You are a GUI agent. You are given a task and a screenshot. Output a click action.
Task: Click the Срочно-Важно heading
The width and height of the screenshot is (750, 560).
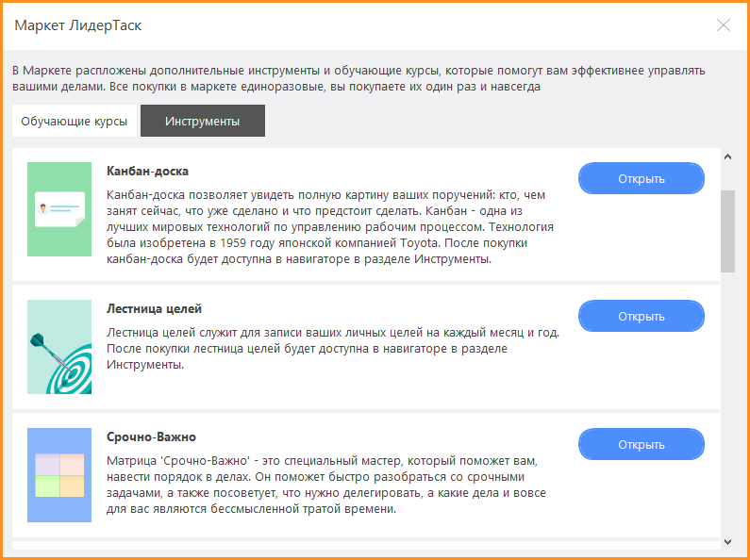click(x=151, y=437)
